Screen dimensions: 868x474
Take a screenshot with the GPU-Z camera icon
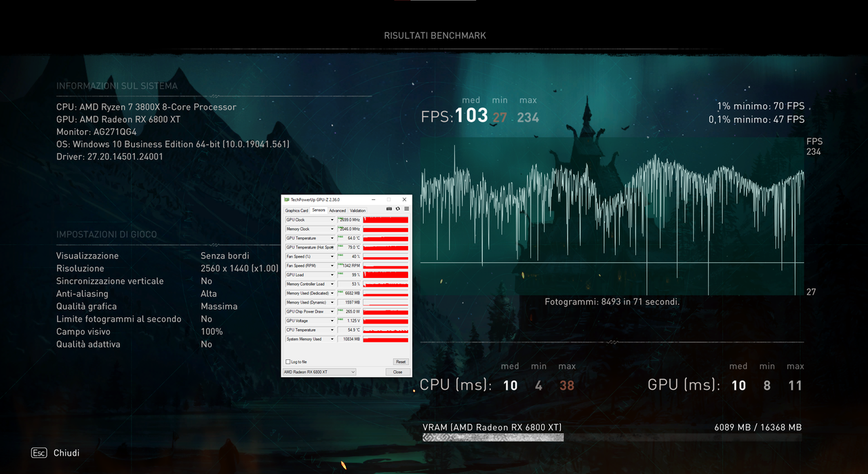(389, 209)
